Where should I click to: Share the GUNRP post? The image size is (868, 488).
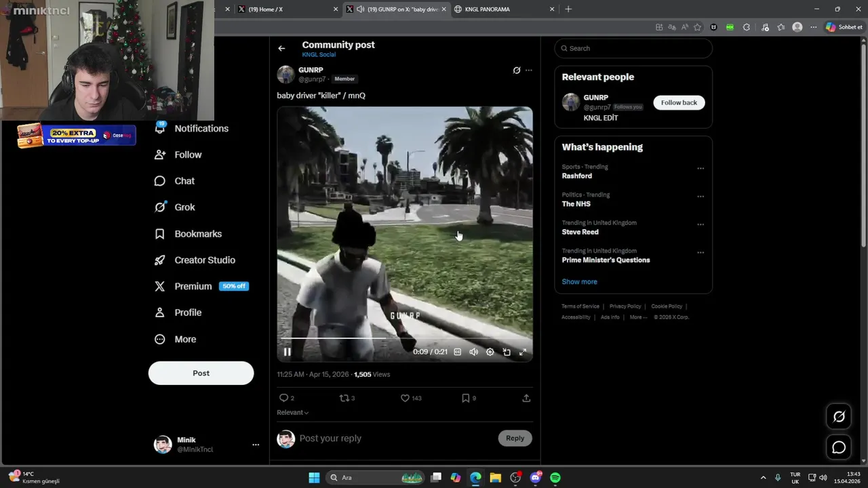pyautogui.click(x=526, y=398)
